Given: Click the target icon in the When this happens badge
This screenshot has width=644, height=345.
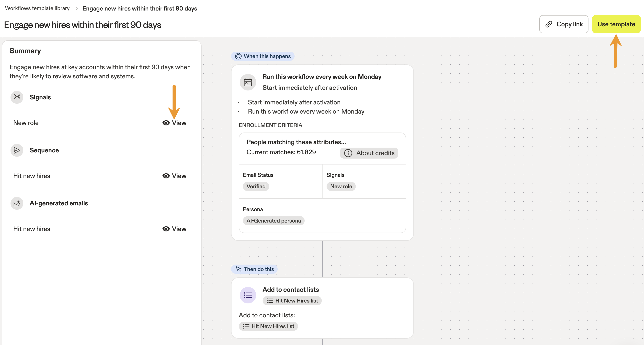Looking at the screenshot, I should coord(238,56).
